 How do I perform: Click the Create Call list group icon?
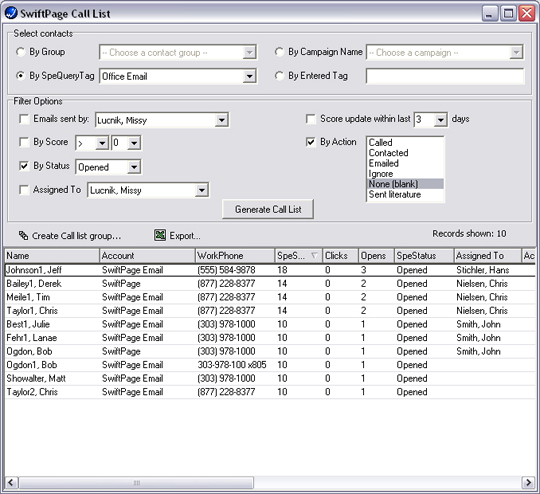tap(23, 236)
